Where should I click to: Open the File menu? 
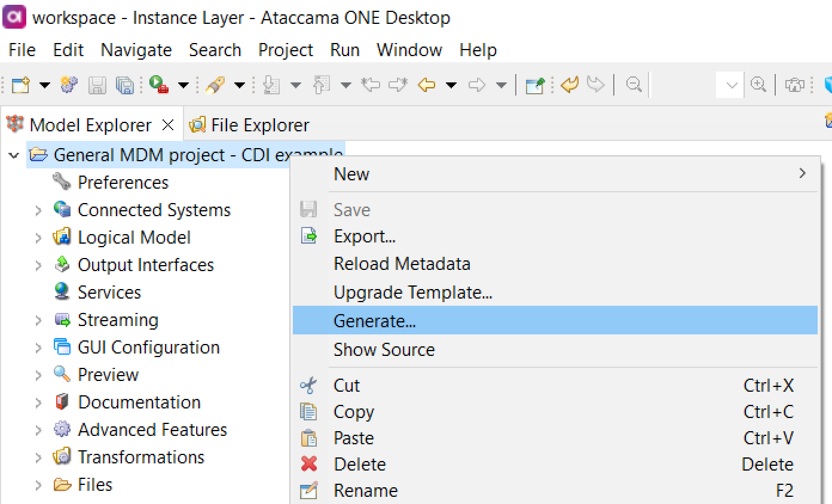coord(22,50)
